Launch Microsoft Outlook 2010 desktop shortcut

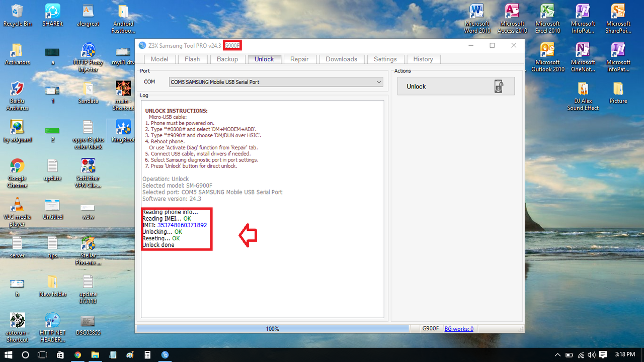[547, 58]
